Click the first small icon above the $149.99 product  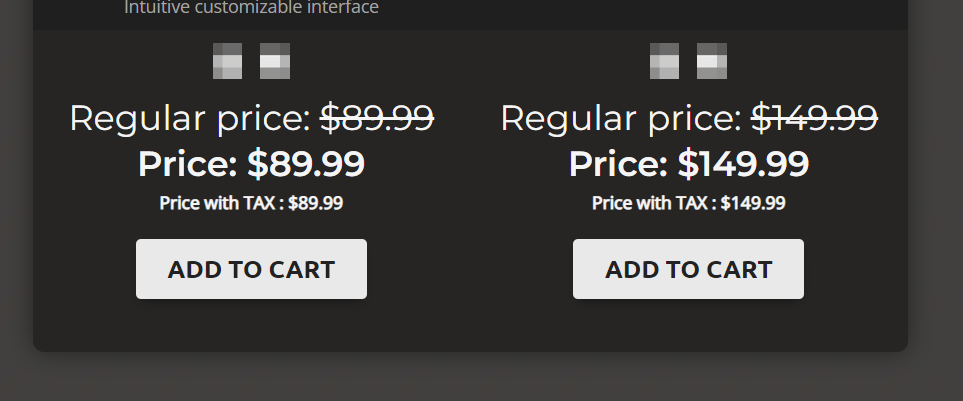coord(664,61)
